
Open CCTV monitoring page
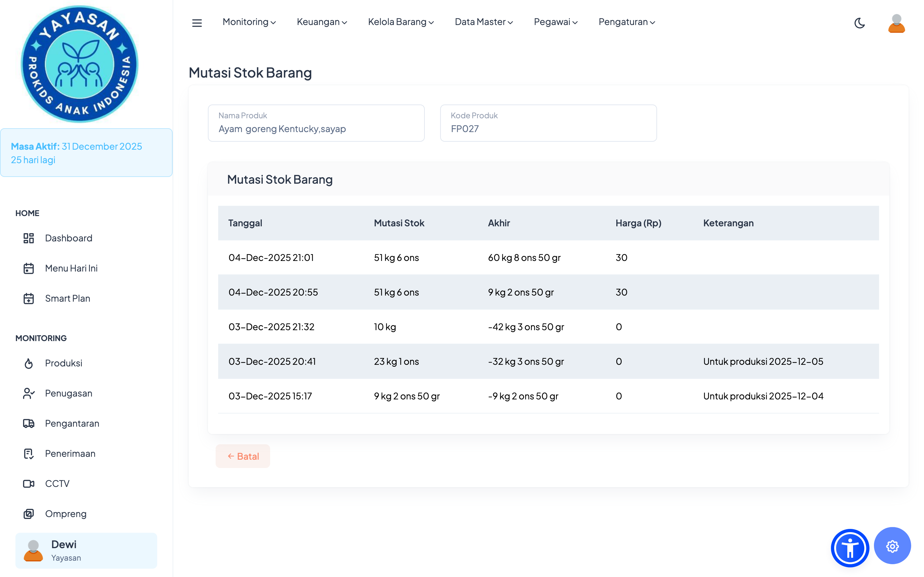57,483
